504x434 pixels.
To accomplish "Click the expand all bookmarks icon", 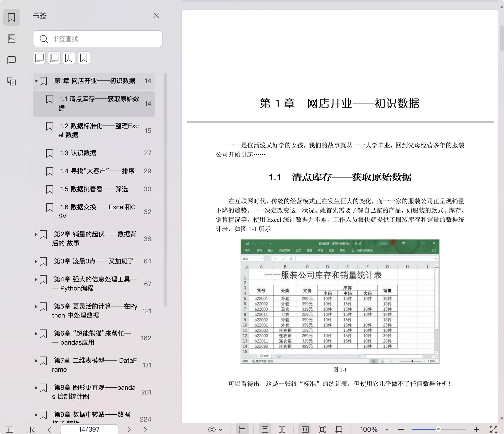I will 39,58.
